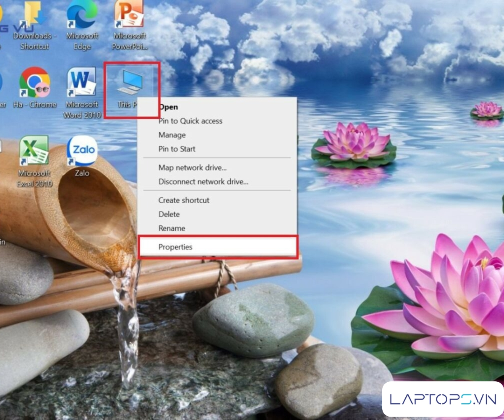504x420 pixels.
Task: Open the Microsoft PowerPoint desktop shortcut
Action: 129,17
